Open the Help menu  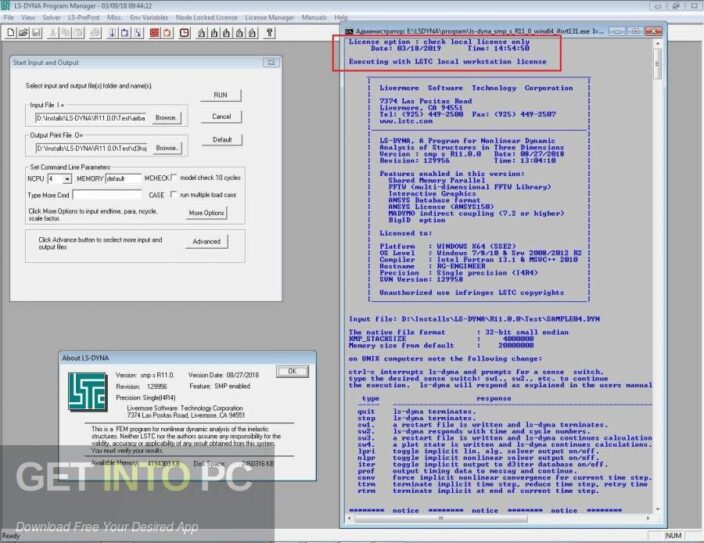pyautogui.click(x=341, y=18)
